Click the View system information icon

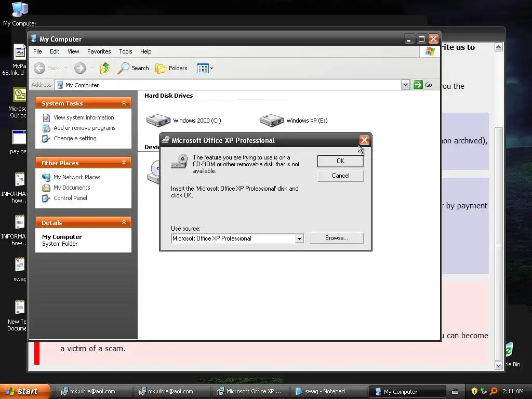(x=46, y=118)
